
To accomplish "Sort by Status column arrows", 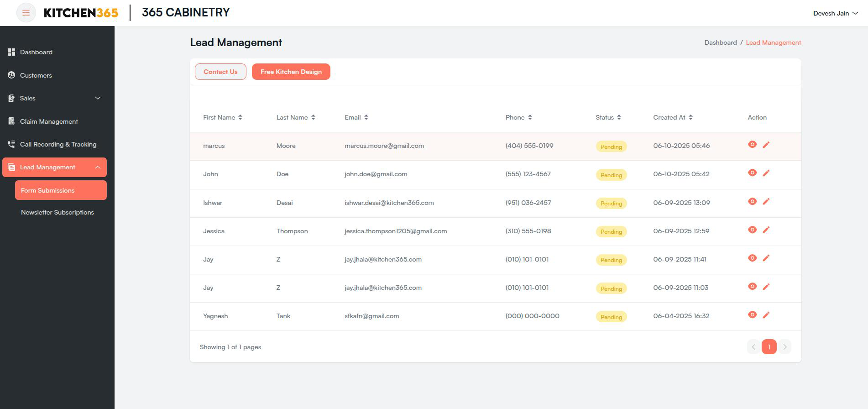I will [619, 117].
